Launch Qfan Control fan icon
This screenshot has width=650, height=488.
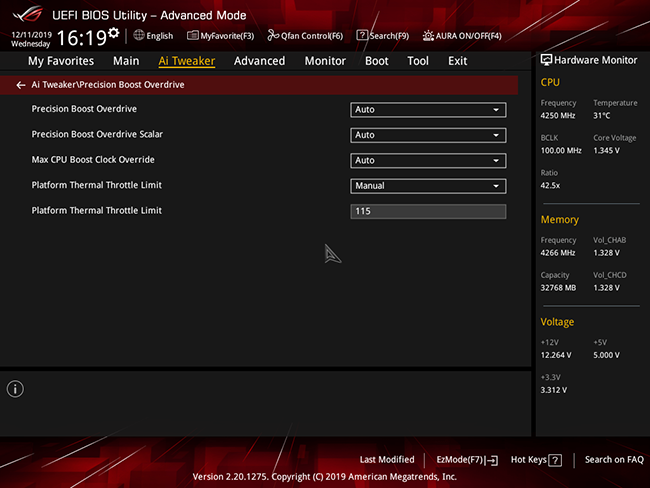click(x=273, y=36)
